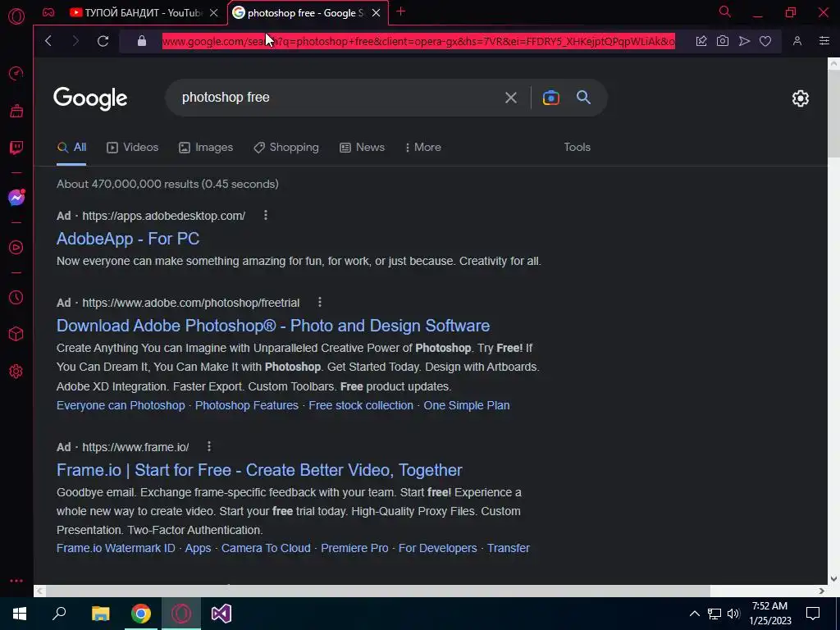Open options dots for adobe.com freetrial ad
This screenshot has width=840, height=630.
320,302
